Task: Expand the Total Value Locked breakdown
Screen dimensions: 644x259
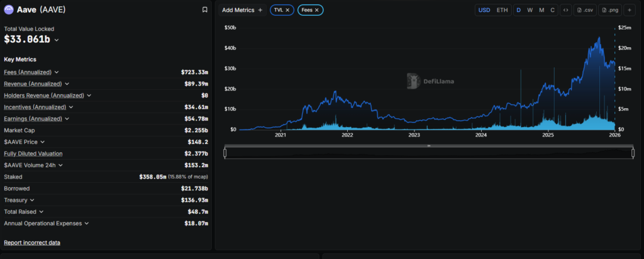Action: click(x=57, y=40)
